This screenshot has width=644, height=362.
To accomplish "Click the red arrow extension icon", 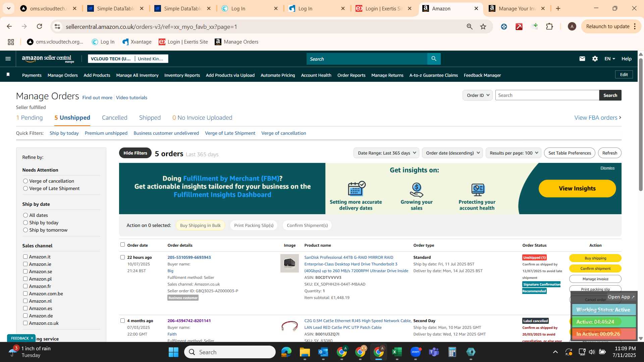I will pos(519,26).
